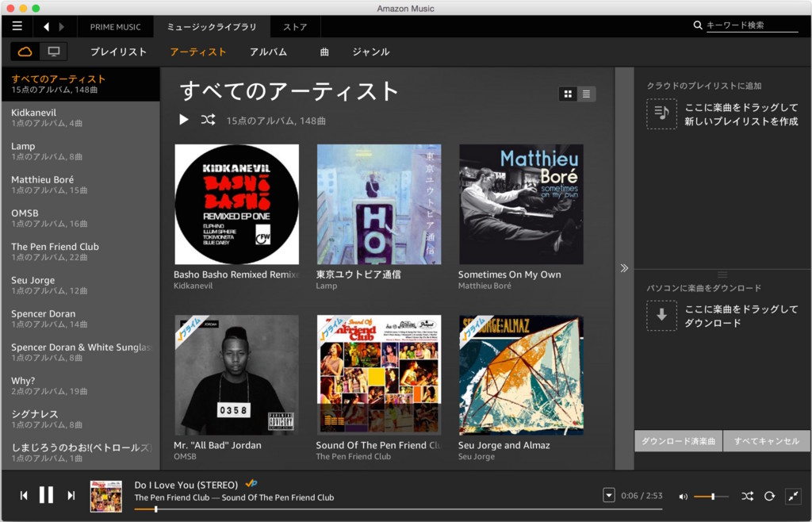The height and width of the screenshot is (522, 812).
Task: Toggle shuffle in the player bar
Action: (x=747, y=496)
